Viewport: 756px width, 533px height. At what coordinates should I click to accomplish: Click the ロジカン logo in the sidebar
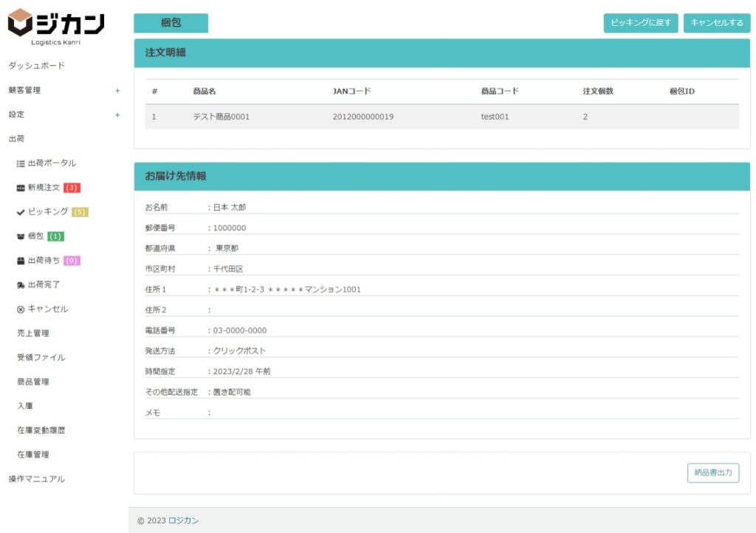coord(56,27)
